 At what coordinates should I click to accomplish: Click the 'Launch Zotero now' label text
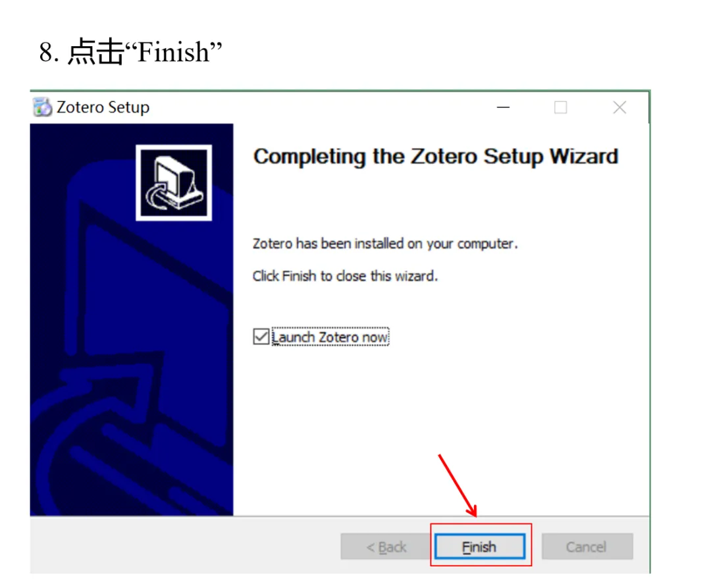[x=330, y=337]
